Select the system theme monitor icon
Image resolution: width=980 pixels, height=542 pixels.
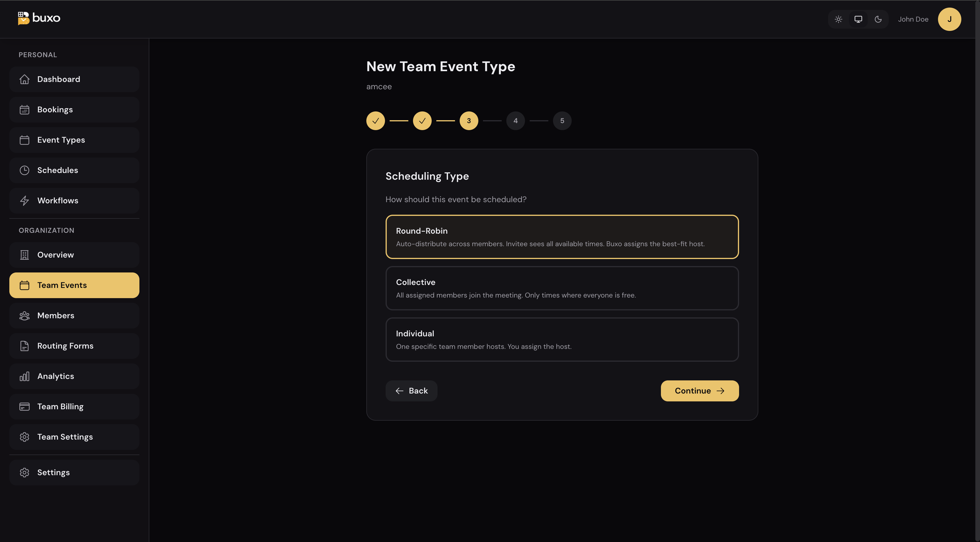[x=858, y=19]
